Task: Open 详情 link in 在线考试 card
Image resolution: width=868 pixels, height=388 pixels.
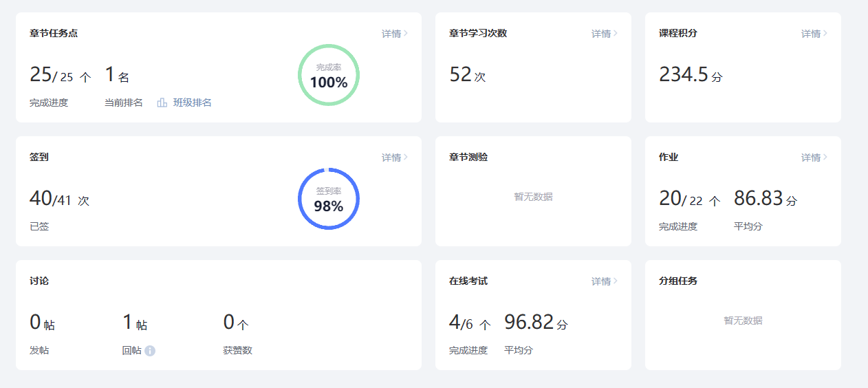Action: pos(605,281)
